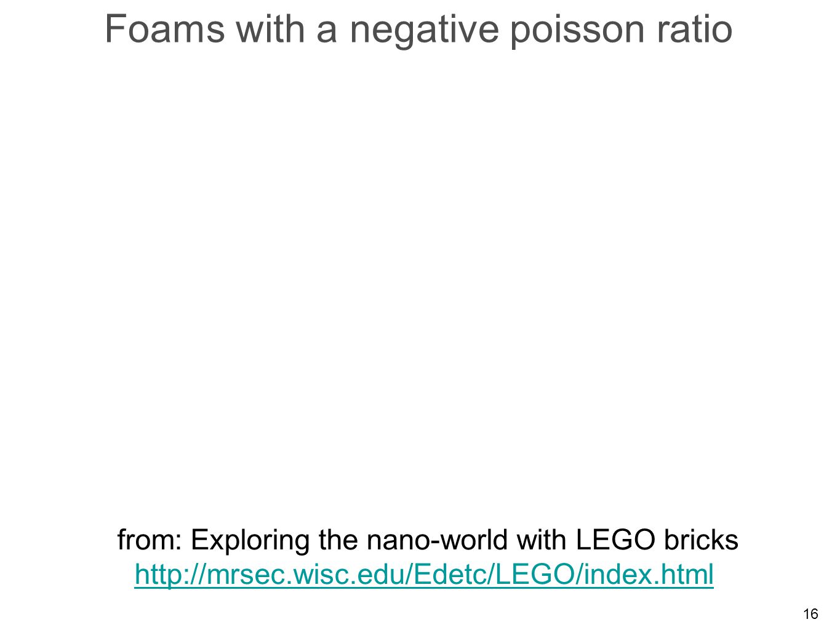Select the caption 'from: Exploring the nano-world with LEGO bricks'
Screen dimensions: 840x630
tap(428, 540)
